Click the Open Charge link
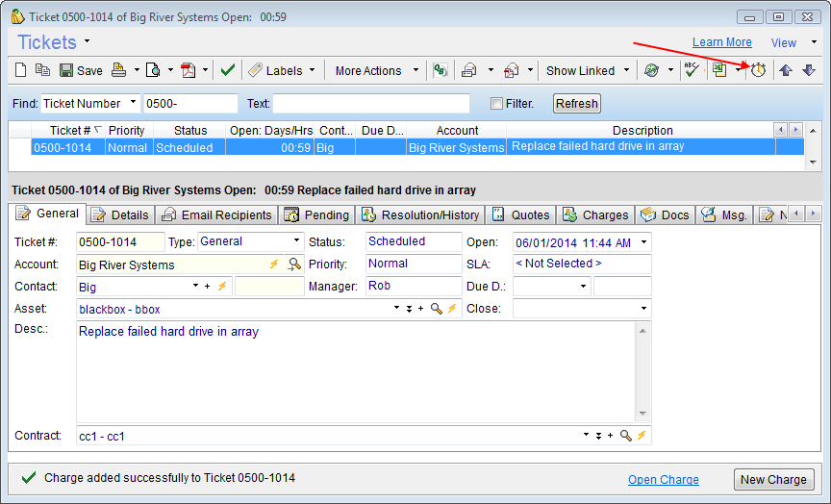This screenshot has width=831, height=504. (663, 480)
